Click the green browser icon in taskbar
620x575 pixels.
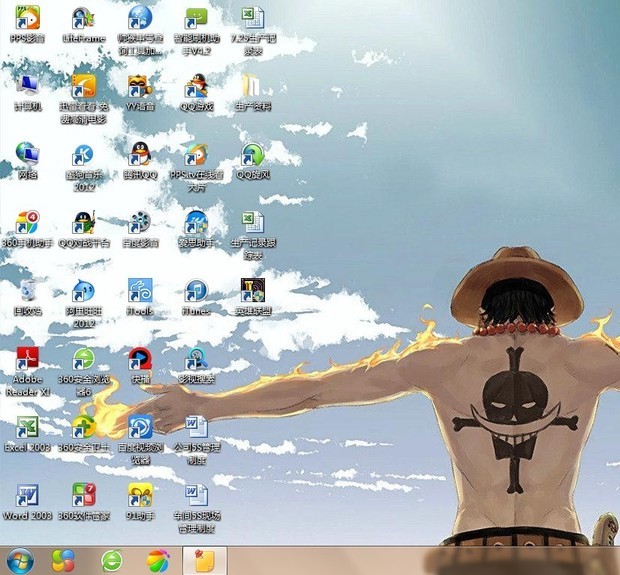[112, 560]
